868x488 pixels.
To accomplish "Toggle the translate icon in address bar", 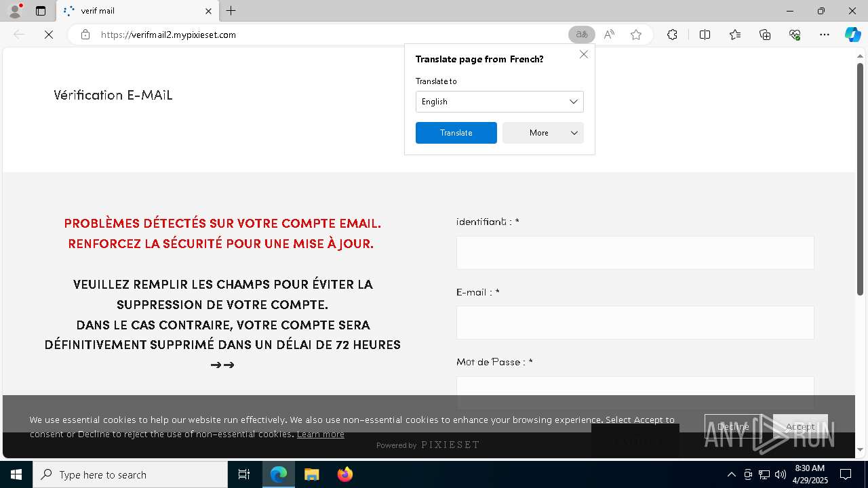I will point(581,35).
